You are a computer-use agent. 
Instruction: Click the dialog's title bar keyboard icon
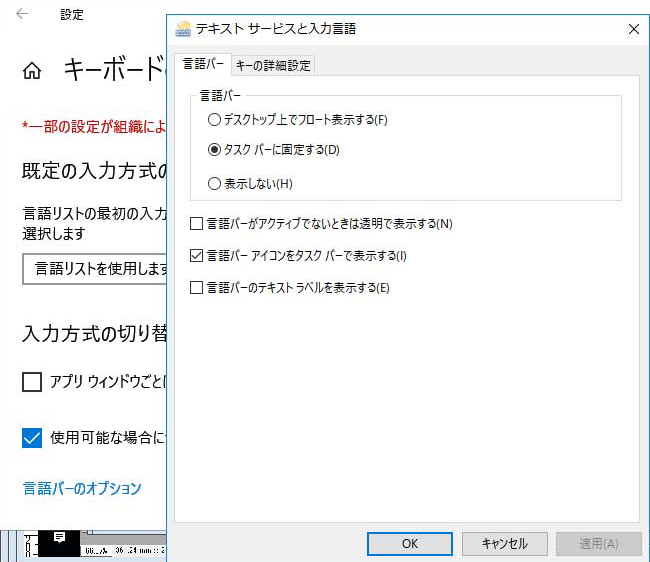coord(183,29)
